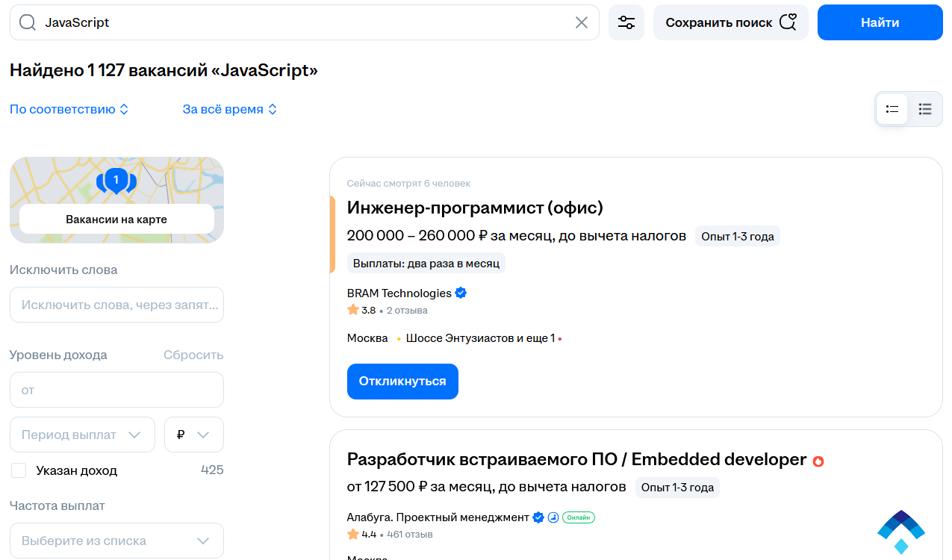Click the hot vacancy icon near Embedded developer

pos(818,461)
